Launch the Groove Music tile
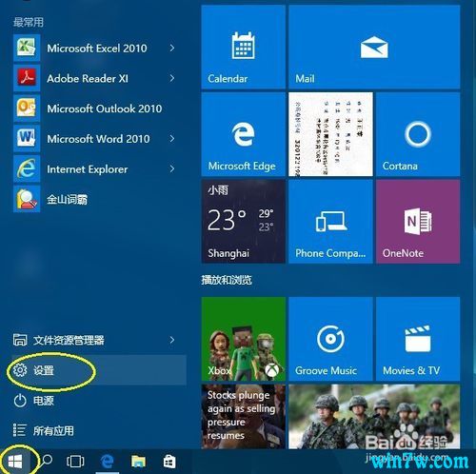 [x=330, y=339]
